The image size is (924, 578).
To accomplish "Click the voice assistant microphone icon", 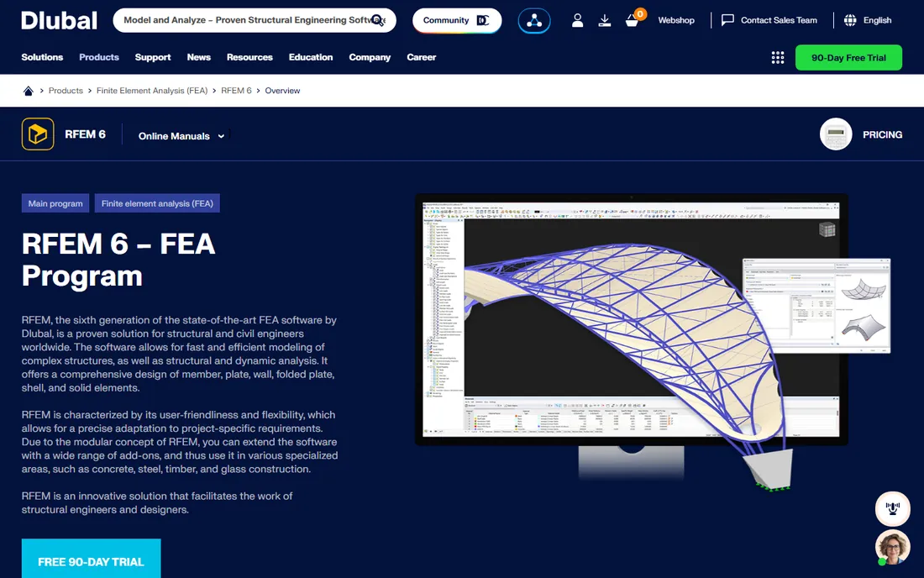I will coord(893,508).
